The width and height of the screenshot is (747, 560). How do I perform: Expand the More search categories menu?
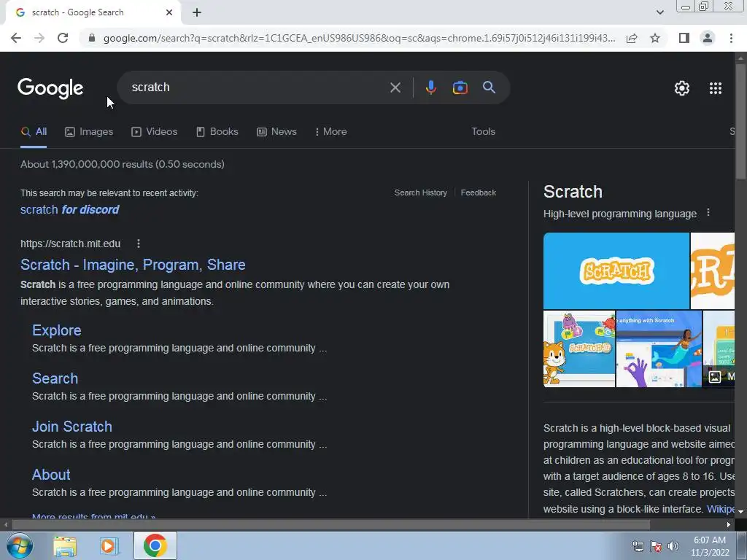(331, 132)
